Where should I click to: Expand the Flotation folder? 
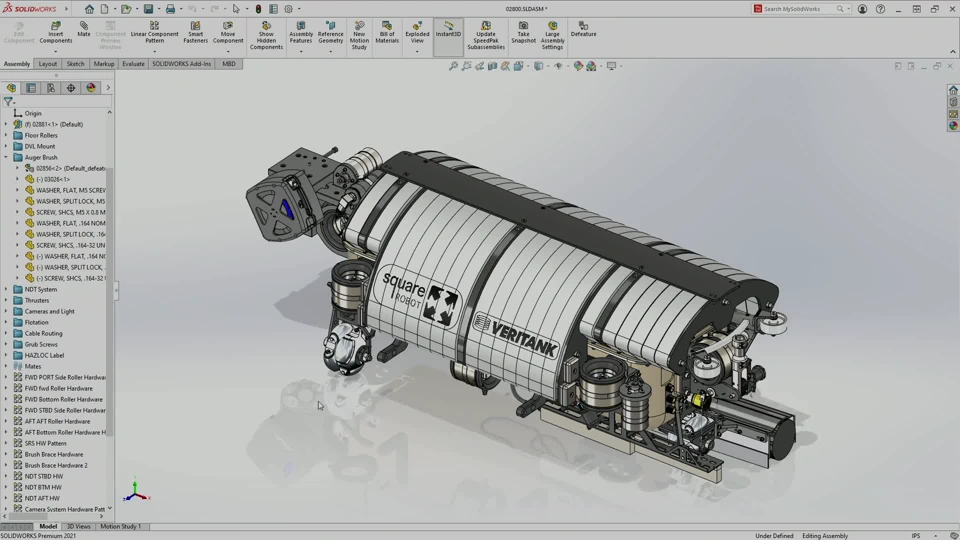click(x=6, y=323)
